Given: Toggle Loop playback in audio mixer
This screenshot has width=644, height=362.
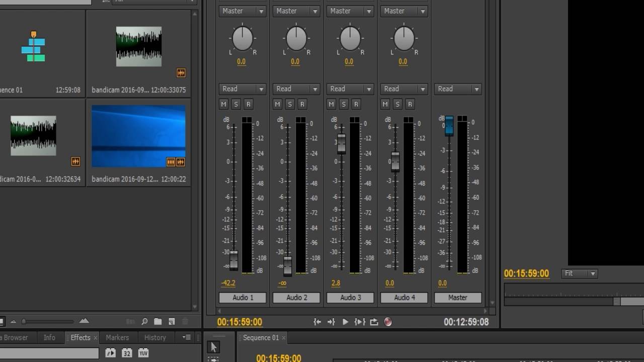Looking at the screenshot, I should [x=374, y=322].
